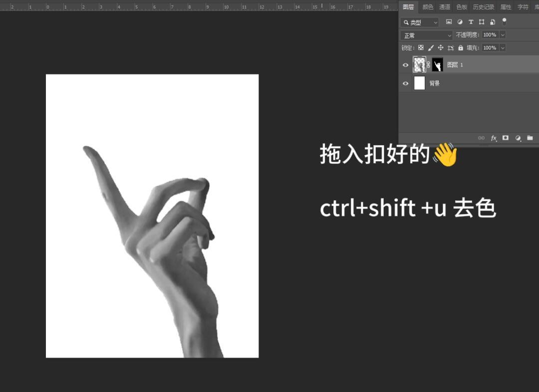Lock position move-arrows icon
539x392 pixels.
441,48
